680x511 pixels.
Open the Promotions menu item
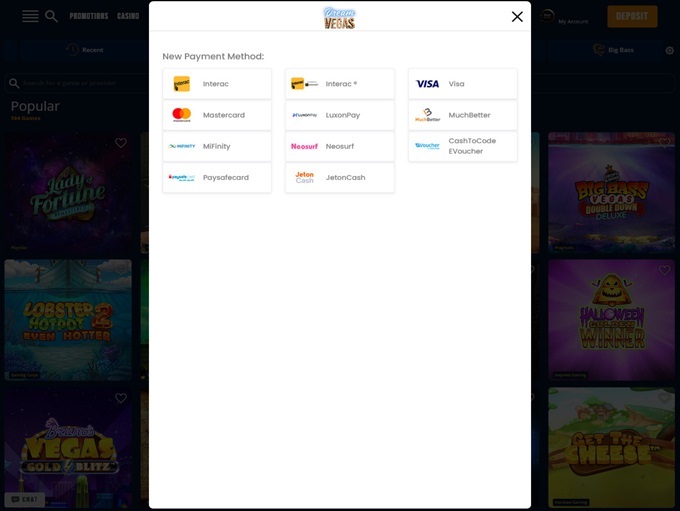click(88, 16)
